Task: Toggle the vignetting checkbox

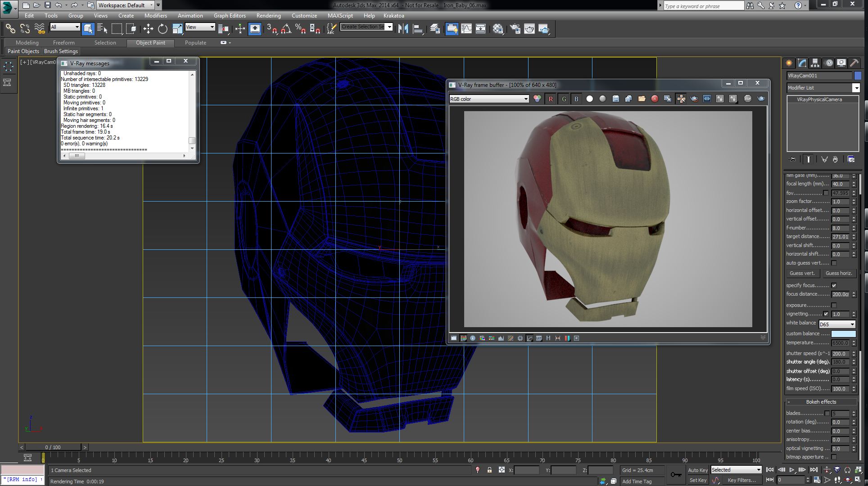Action: tap(826, 314)
